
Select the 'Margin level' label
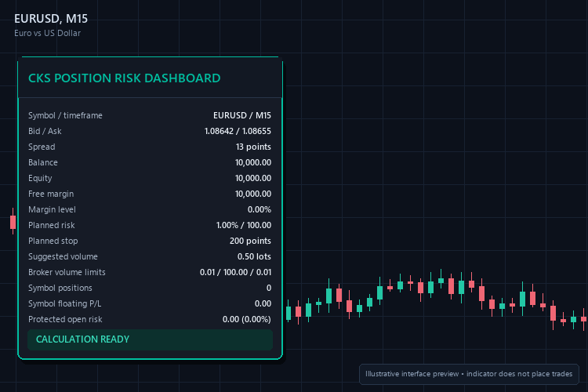click(52, 209)
